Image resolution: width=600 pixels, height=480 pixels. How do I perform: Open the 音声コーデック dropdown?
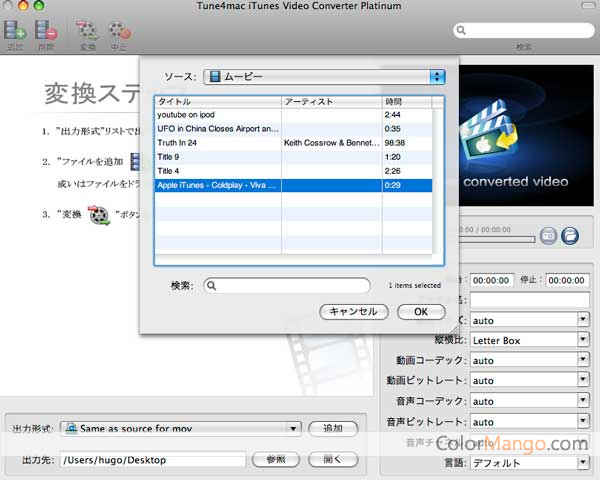tap(529, 401)
